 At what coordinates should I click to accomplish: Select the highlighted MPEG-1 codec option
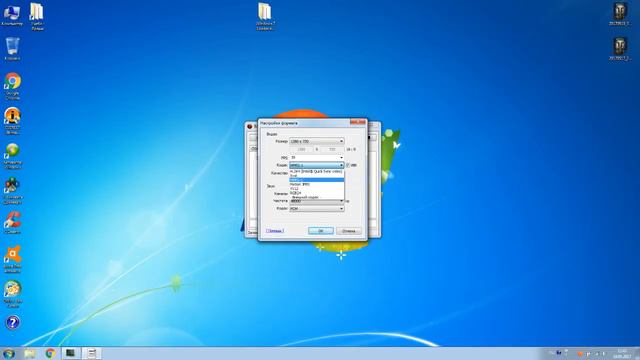tap(317, 180)
